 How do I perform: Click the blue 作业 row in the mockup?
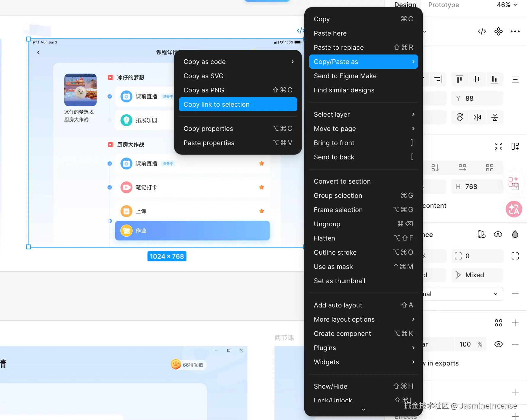point(192,230)
